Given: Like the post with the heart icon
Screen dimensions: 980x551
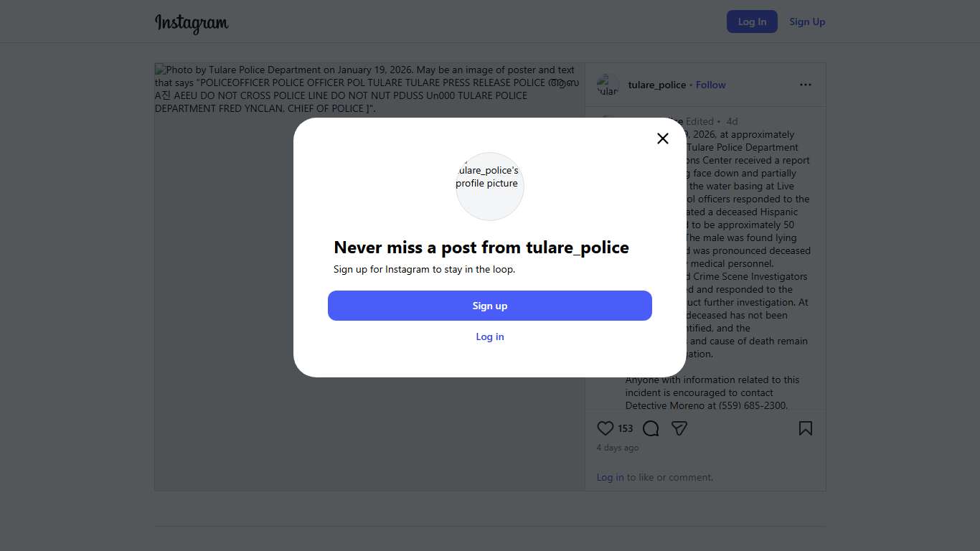Looking at the screenshot, I should (606, 428).
